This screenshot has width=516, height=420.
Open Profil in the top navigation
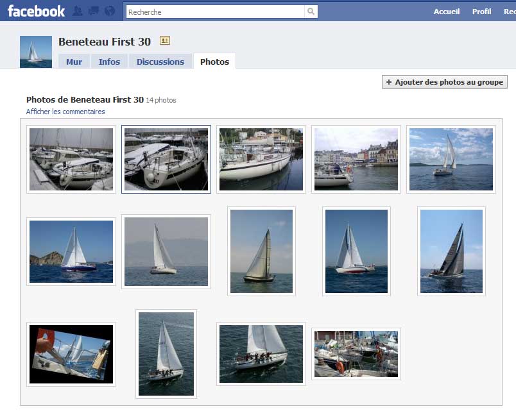point(481,12)
